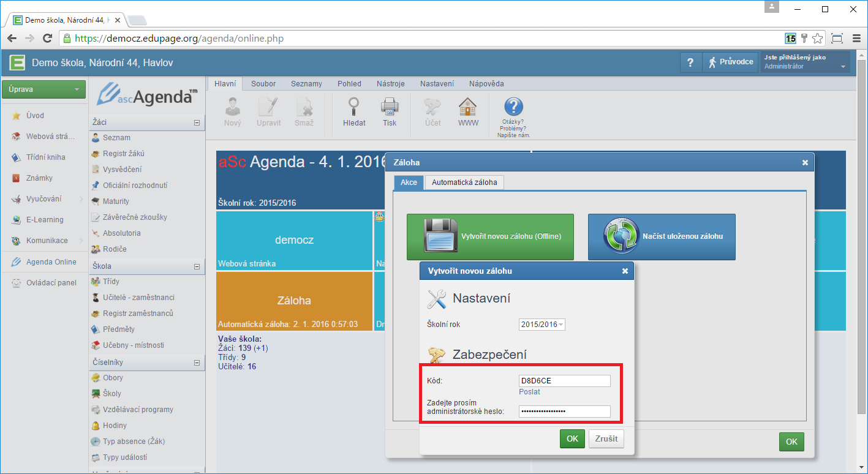Open Administrátor account dropdown

coord(805,62)
